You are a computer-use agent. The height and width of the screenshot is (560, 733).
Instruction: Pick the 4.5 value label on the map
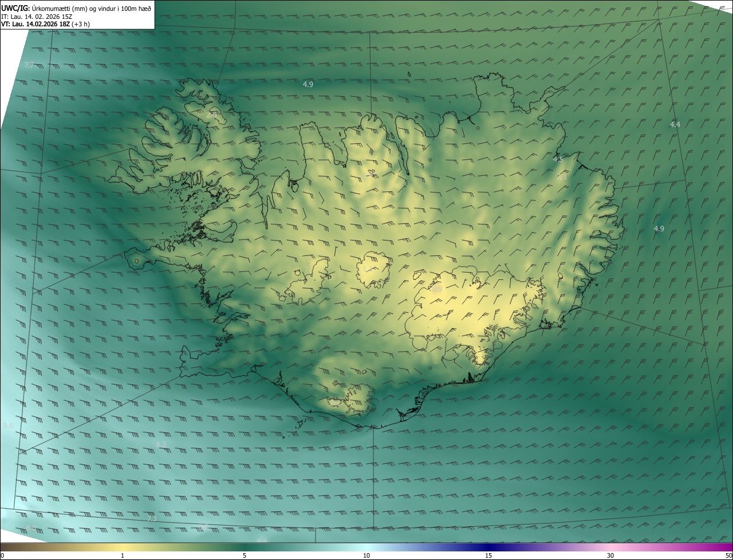click(x=558, y=160)
